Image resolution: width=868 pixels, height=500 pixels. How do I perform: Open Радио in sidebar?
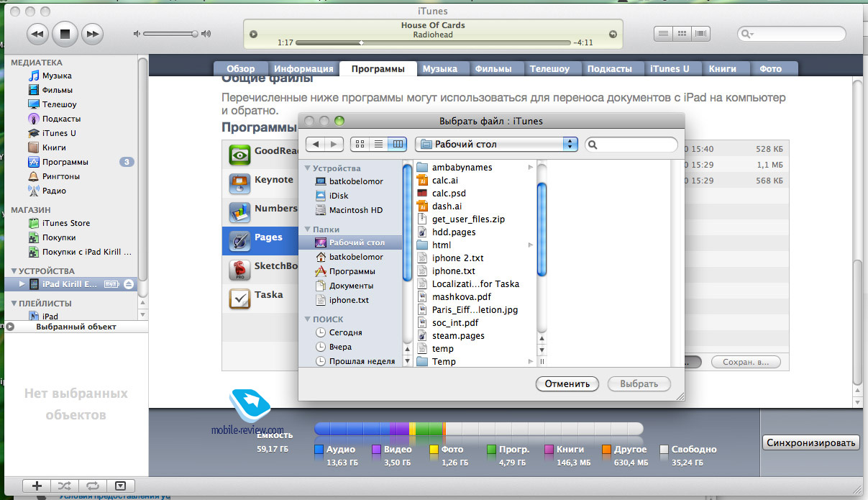click(54, 191)
